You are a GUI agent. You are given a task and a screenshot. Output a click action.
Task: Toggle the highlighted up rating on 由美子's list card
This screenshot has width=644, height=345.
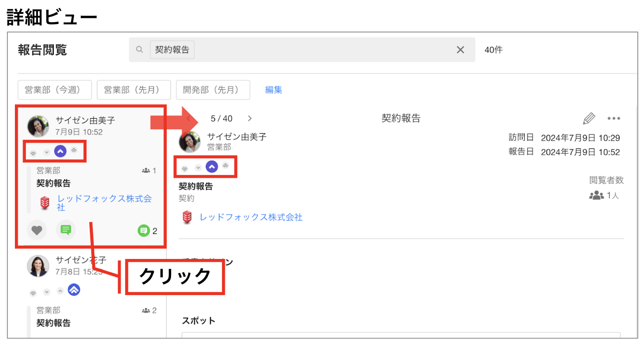pyautogui.click(x=60, y=152)
